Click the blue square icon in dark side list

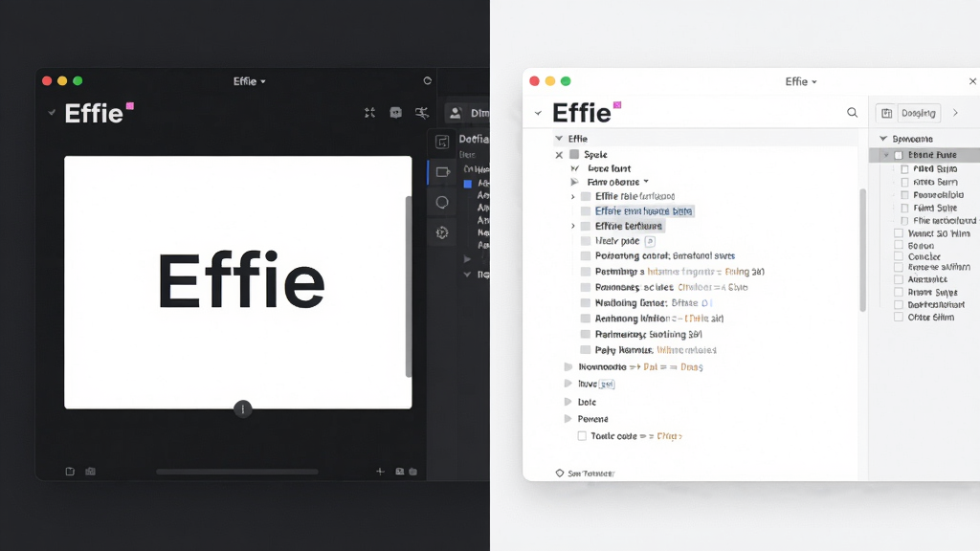pos(467,184)
